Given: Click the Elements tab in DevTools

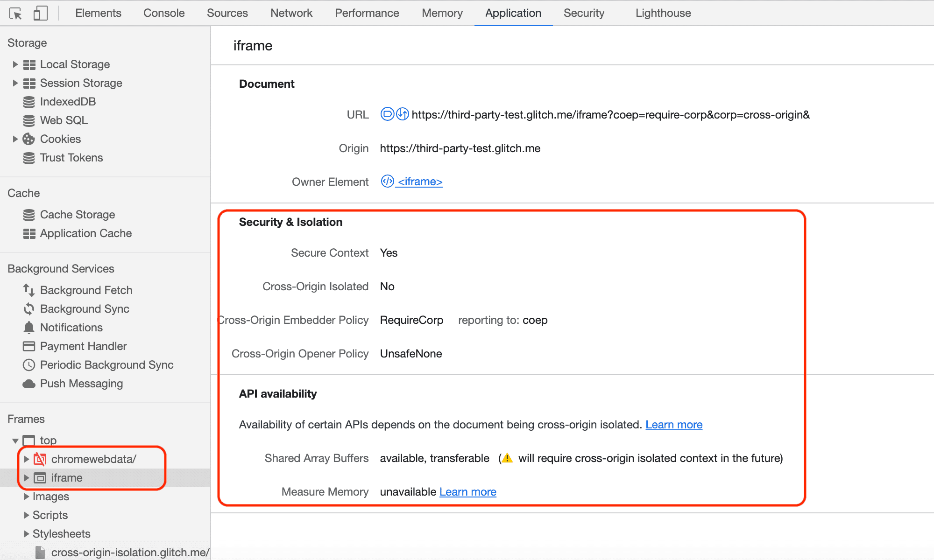Looking at the screenshot, I should 98,12.
